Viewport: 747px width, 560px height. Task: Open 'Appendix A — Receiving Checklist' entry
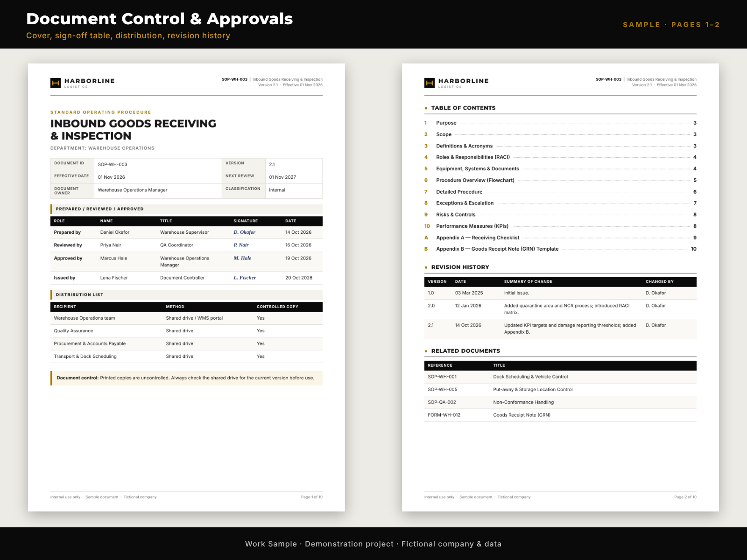point(560,238)
